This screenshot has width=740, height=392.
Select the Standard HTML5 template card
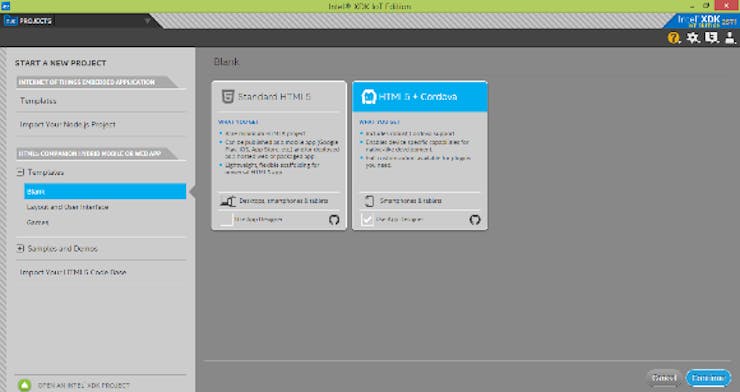tap(279, 155)
